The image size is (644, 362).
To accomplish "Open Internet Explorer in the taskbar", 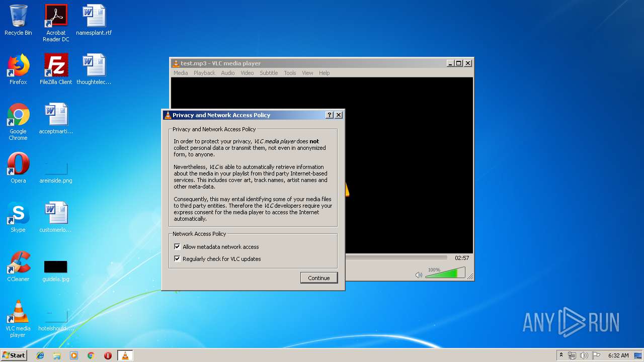I will click(40, 355).
